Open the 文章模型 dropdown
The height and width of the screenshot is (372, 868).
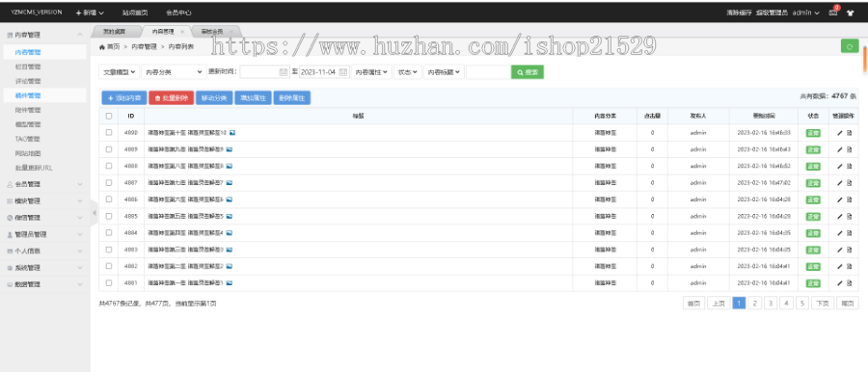(119, 72)
